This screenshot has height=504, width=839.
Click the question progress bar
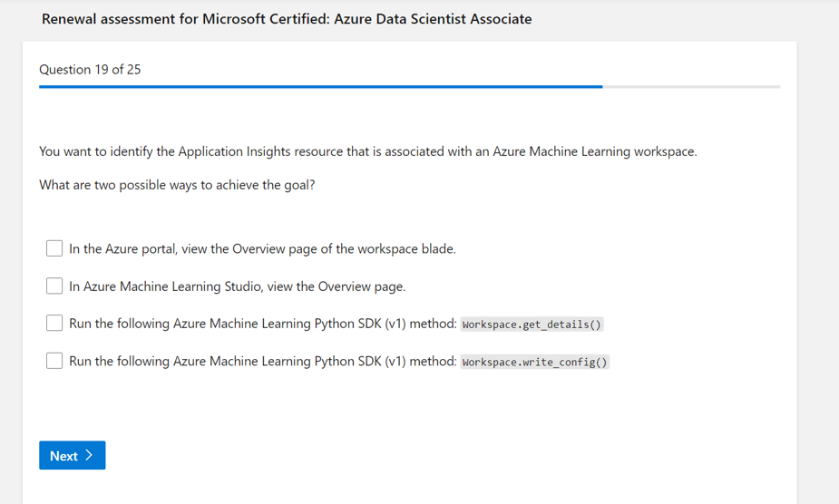pos(409,87)
